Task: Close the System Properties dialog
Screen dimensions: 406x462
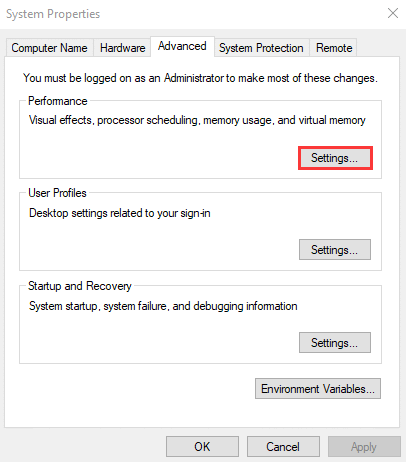Action: pyautogui.click(x=393, y=14)
